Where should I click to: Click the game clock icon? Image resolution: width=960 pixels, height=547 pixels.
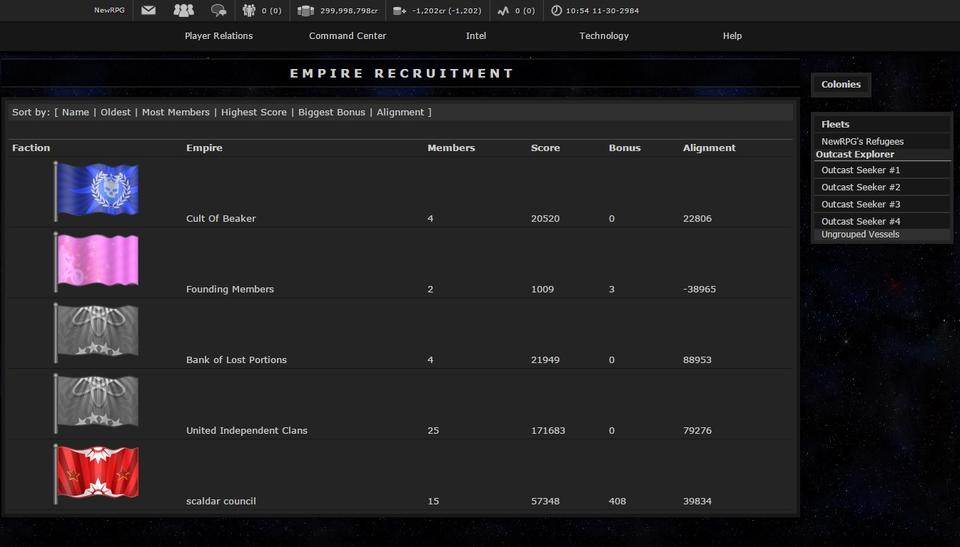point(556,11)
